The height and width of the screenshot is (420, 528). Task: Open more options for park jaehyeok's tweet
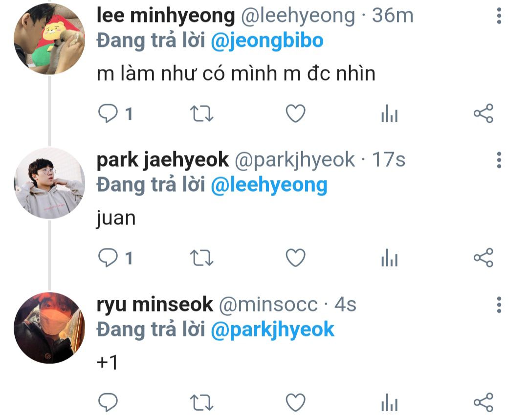tap(499, 160)
